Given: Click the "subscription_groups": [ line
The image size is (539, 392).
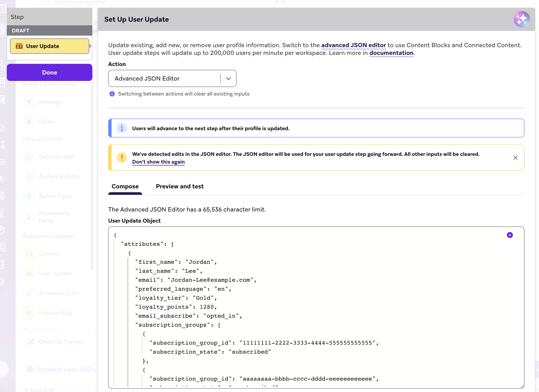Looking at the screenshot, I should (x=178, y=325).
